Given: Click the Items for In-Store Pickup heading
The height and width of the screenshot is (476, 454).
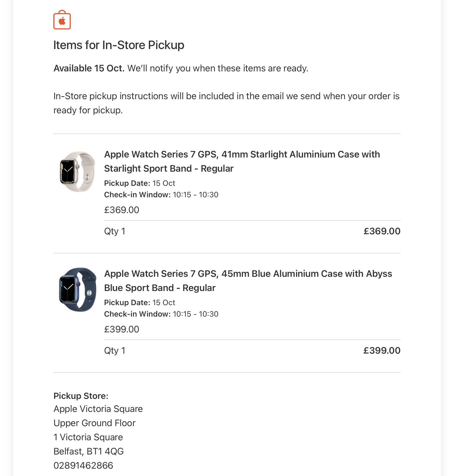Looking at the screenshot, I should click(119, 45).
